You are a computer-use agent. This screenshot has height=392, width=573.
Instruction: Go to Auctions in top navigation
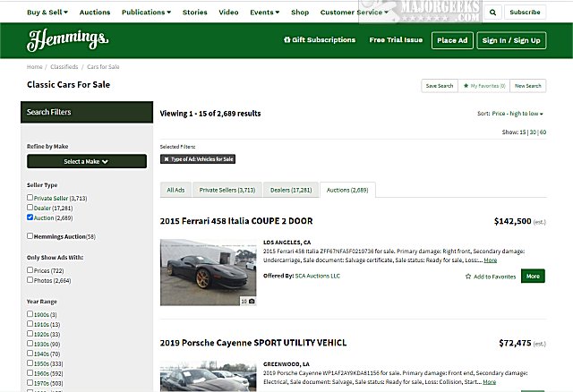pyautogui.click(x=95, y=13)
